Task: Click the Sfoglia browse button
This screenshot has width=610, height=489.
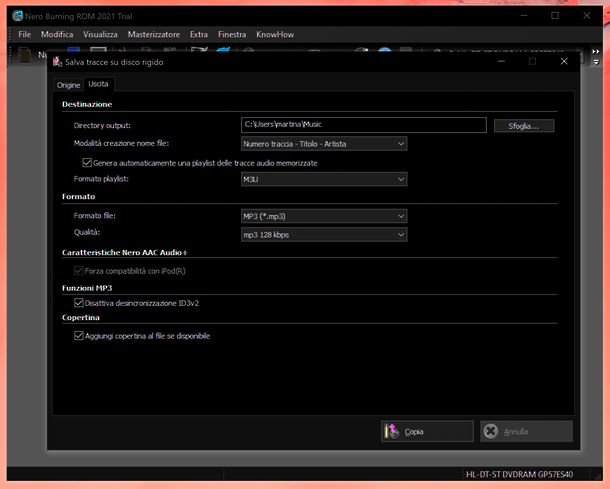Action: [524, 126]
